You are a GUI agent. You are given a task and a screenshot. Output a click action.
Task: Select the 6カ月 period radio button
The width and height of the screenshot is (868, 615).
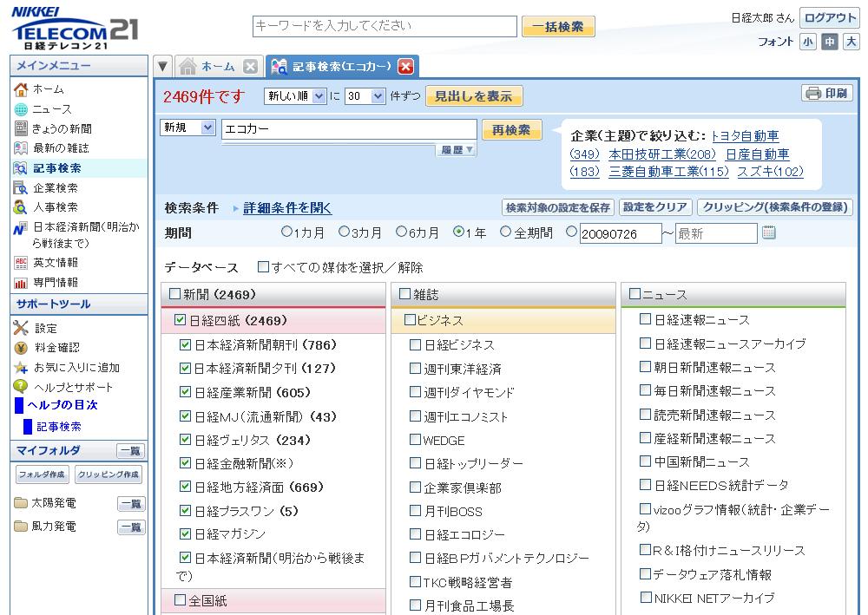point(401,232)
